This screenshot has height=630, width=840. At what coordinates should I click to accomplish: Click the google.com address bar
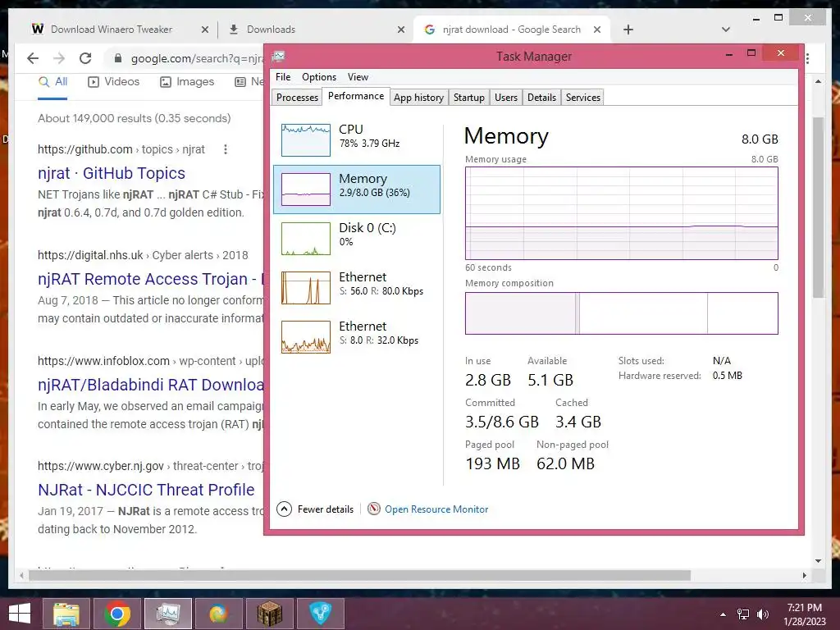coord(197,58)
